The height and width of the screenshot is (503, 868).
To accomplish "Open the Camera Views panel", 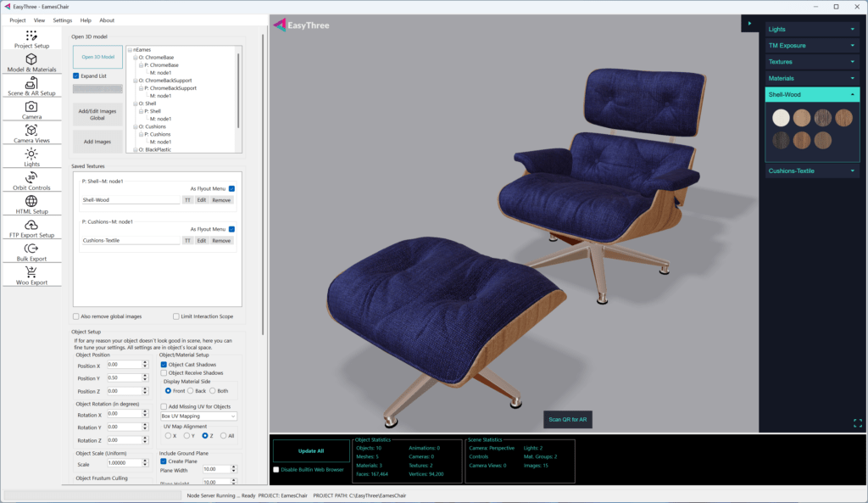I will tap(31, 134).
